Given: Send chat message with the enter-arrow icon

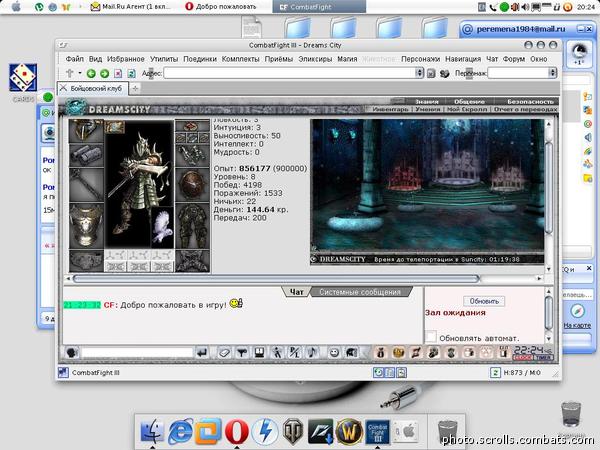Looking at the screenshot, I should (x=202, y=352).
